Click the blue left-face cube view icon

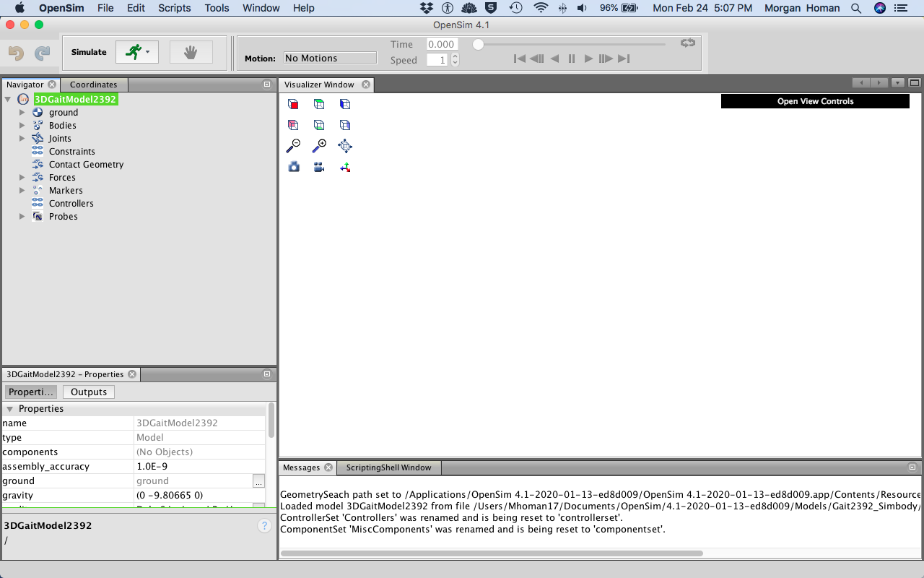pyautogui.click(x=345, y=104)
